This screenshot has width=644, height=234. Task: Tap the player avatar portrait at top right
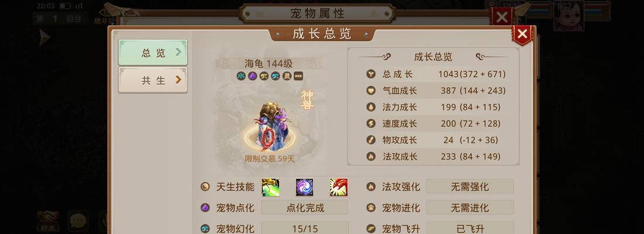(569, 16)
